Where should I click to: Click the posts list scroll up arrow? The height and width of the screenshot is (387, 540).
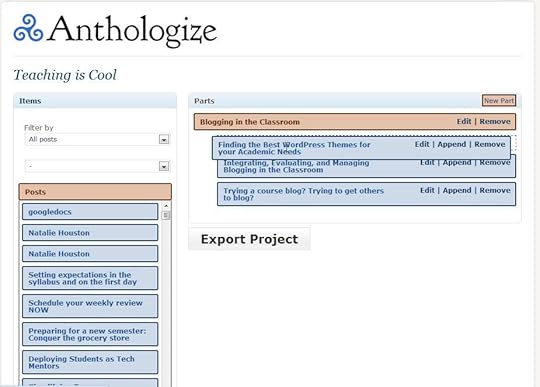pos(166,206)
